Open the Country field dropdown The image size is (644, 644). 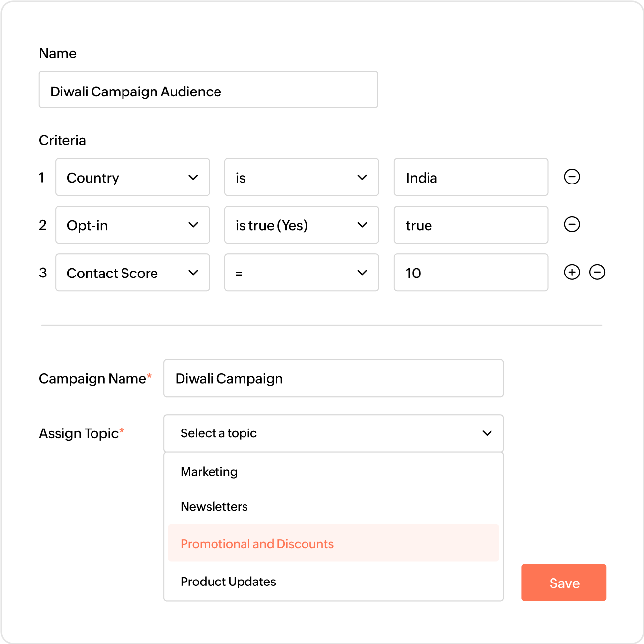132,177
